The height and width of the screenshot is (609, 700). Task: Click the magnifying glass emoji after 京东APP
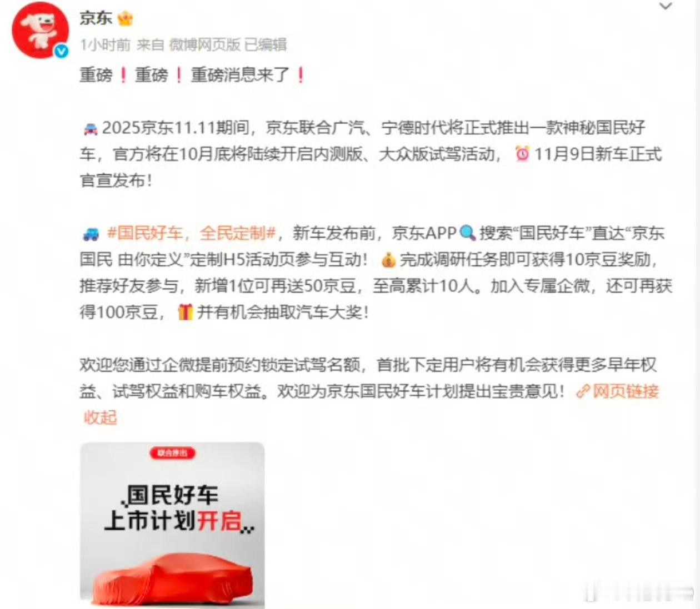tap(468, 233)
